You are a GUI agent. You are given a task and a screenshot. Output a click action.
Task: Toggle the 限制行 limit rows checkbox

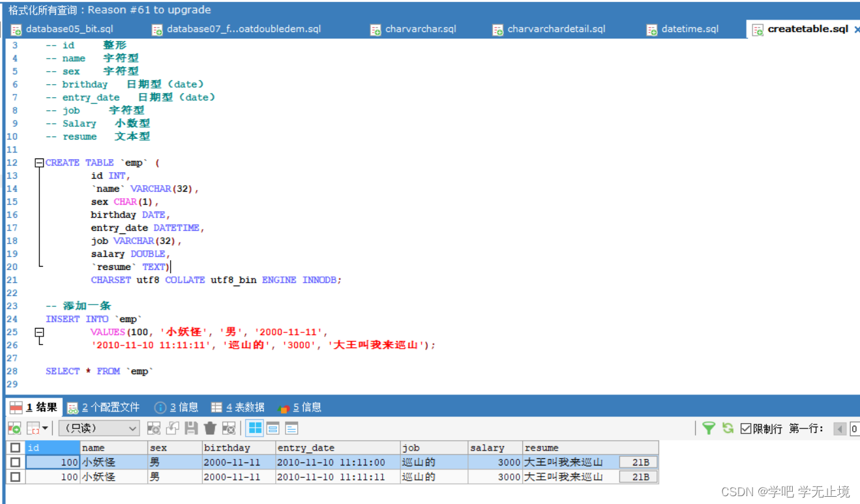pos(746,428)
